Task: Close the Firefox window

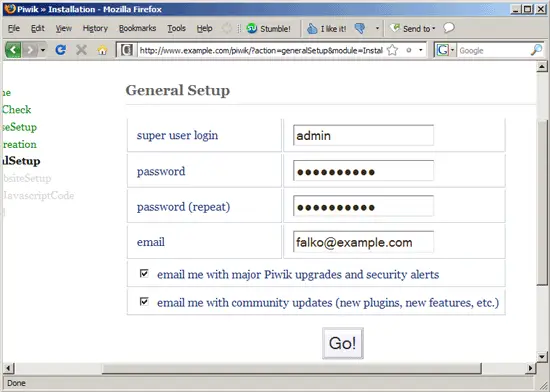Action: 541,9
